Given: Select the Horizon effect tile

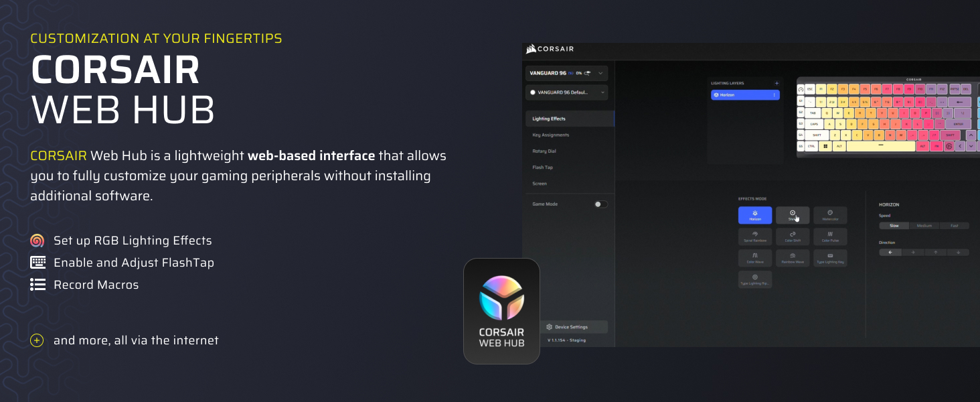Looking at the screenshot, I should pyautogui.click(x=755, y=215).
